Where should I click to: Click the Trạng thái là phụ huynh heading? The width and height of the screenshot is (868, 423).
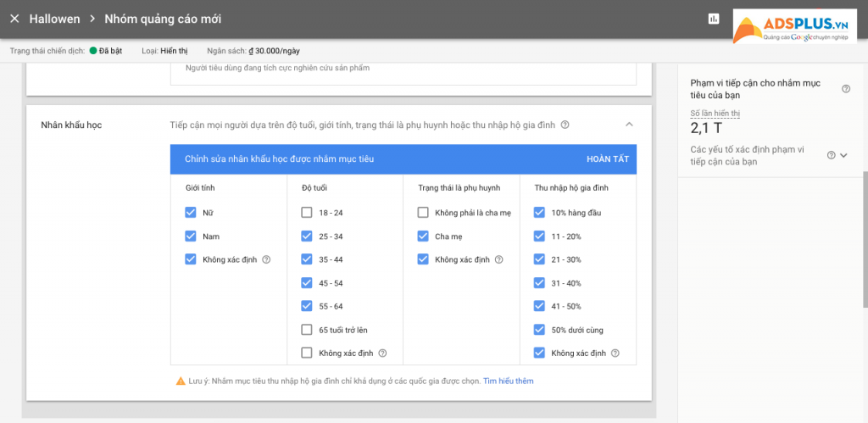pyautogui.click(x=459, y=187)
